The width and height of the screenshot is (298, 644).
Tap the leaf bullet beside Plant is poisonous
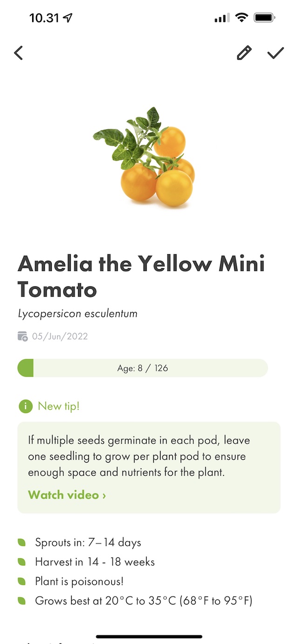22,581
